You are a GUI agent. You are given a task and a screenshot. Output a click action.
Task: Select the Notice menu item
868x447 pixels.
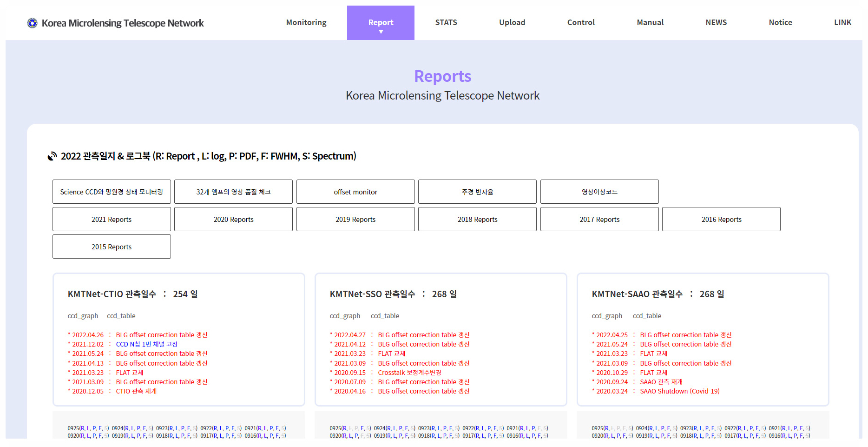pos(780,22)
